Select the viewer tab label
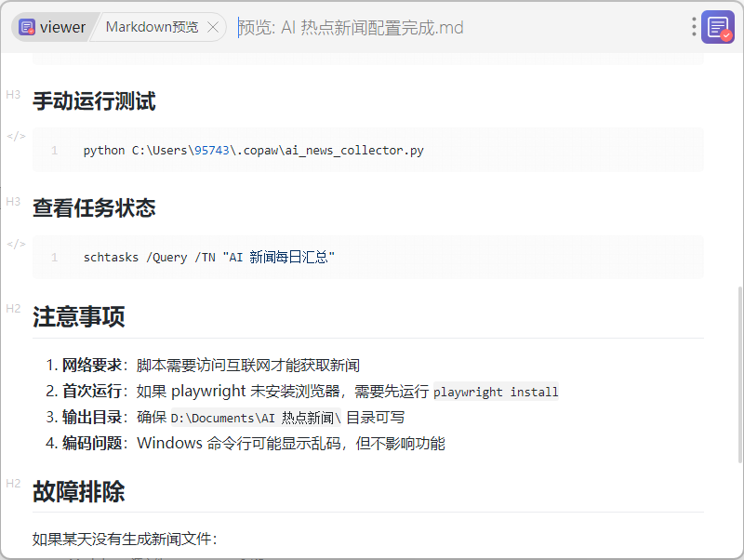This screenshot has width=744, height=560. (x=62, y=27)
